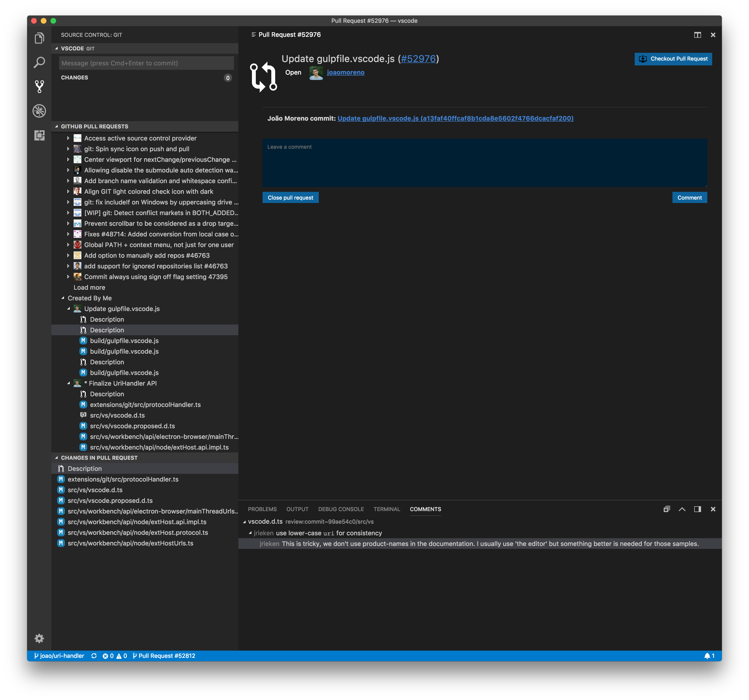Collapse the GitHub Pull Requests section
This screenshot has height=700, width=749.
point(56,127)
